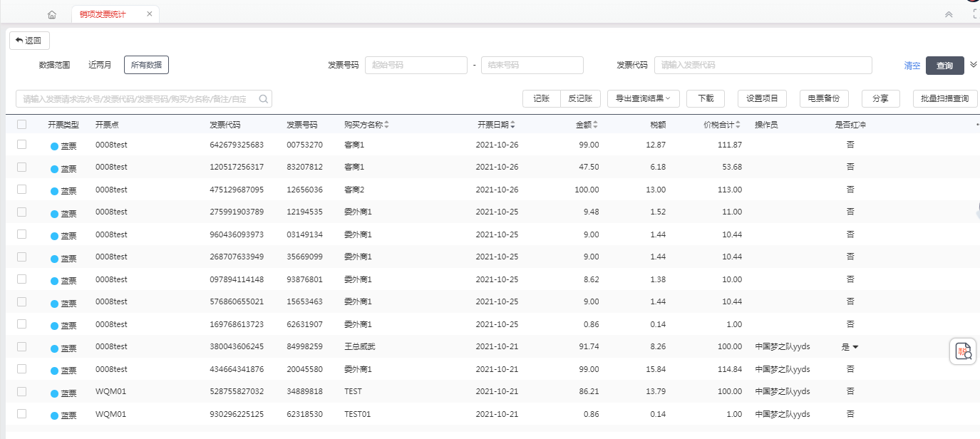This screenshot has width=980, height=439.
Task: Click the 清空 link
Action: coord(912,66)
